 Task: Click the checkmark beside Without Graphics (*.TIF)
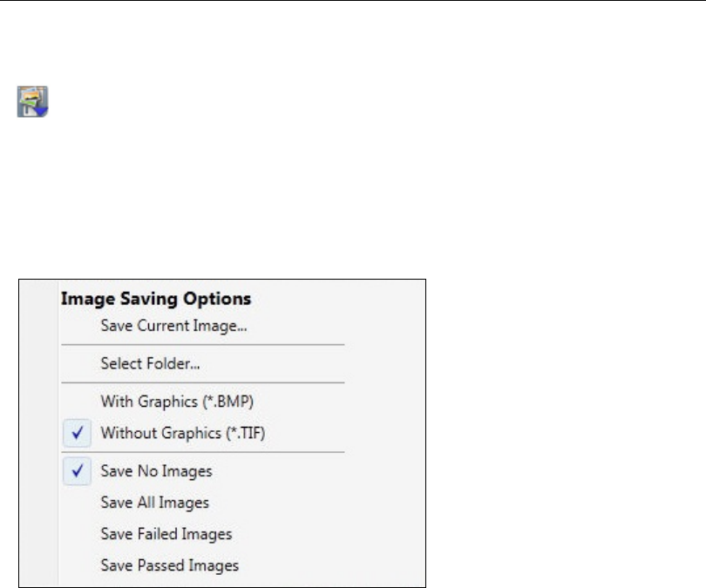[78, 432]
